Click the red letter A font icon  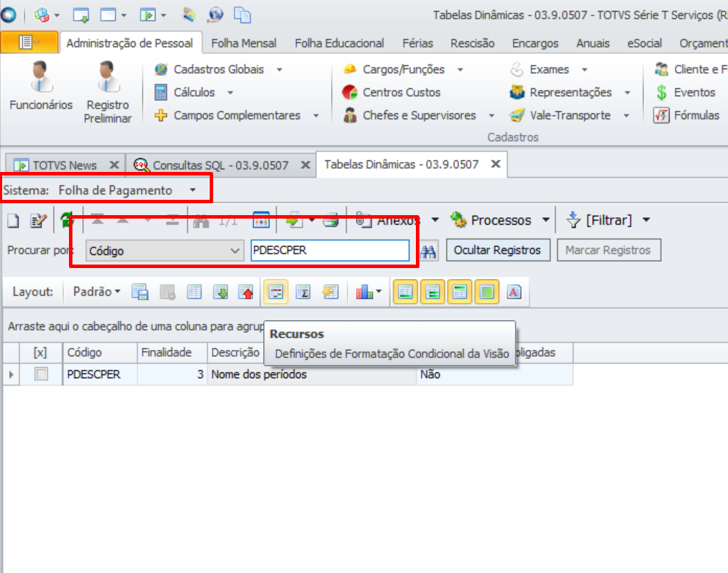(514, 292)
